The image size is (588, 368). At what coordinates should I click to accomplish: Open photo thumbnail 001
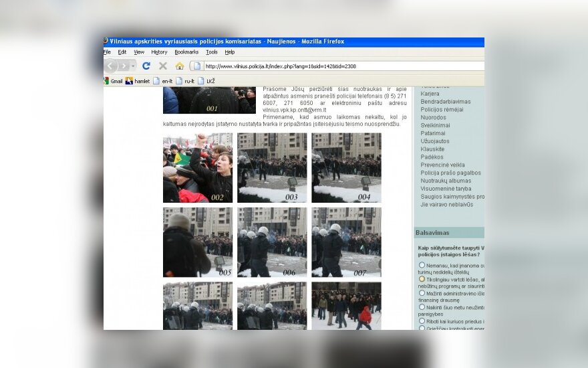coord(209,100)
